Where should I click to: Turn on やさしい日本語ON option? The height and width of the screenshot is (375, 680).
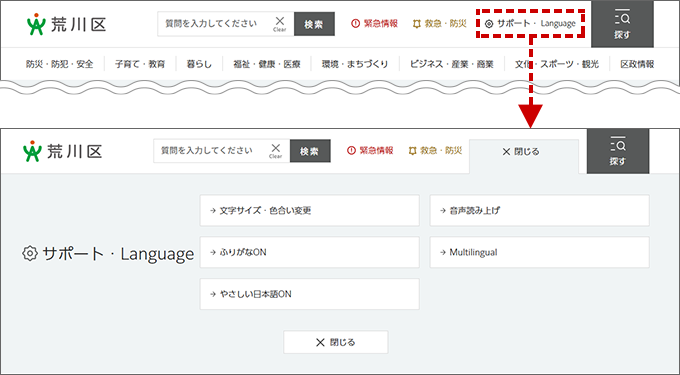pyautogui.click(x=309, y=294)
